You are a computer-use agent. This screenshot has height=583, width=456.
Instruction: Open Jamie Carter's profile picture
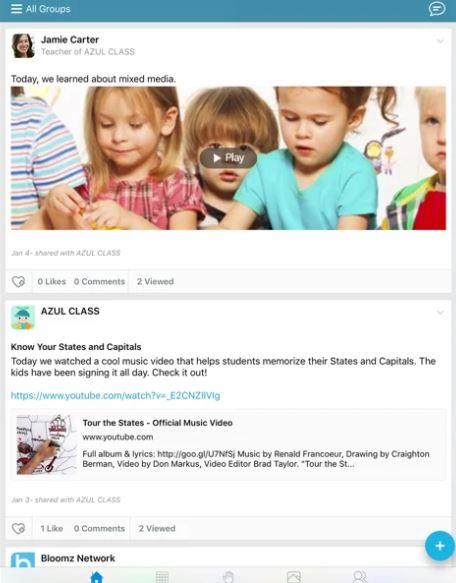click(x=23, y=46)
